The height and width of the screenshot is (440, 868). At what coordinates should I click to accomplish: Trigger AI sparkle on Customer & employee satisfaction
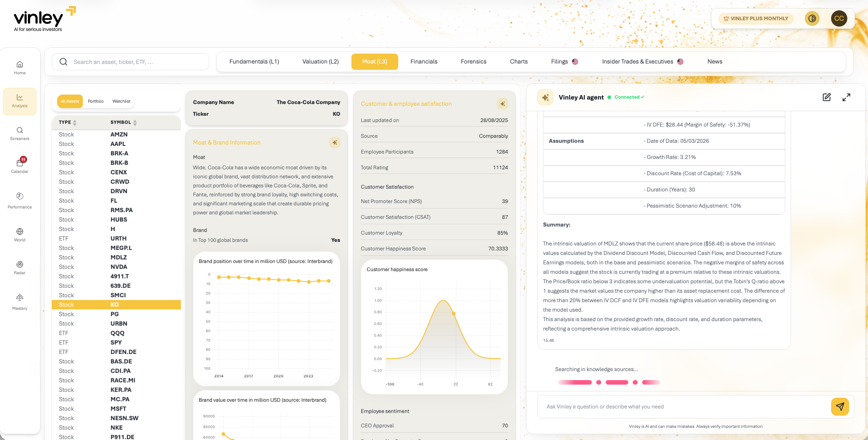(x=503, y=104)
